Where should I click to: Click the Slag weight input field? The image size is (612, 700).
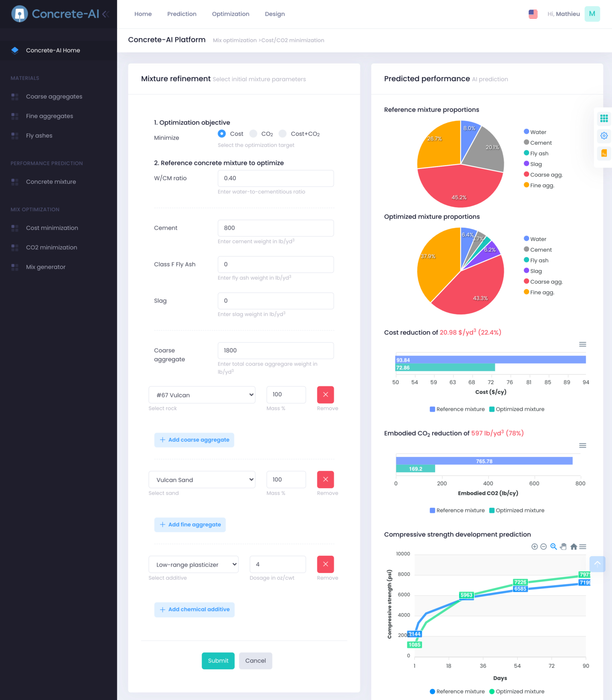pos(276,301)
